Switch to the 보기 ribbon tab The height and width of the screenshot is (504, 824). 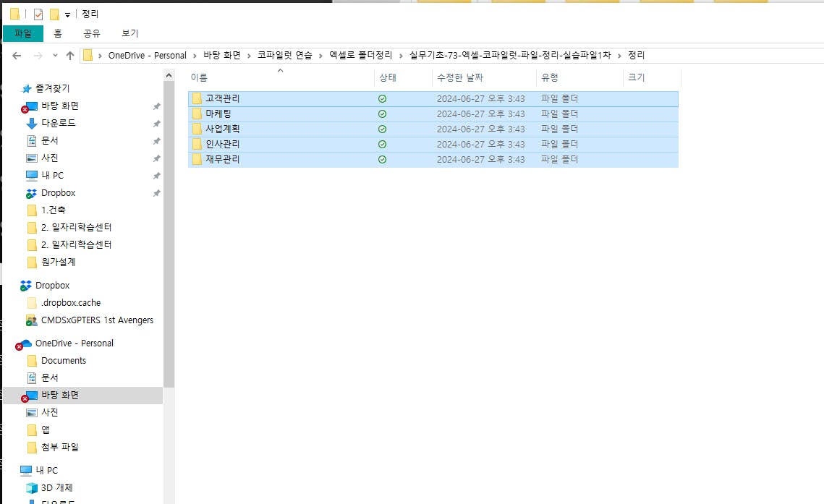click(129, 33)
